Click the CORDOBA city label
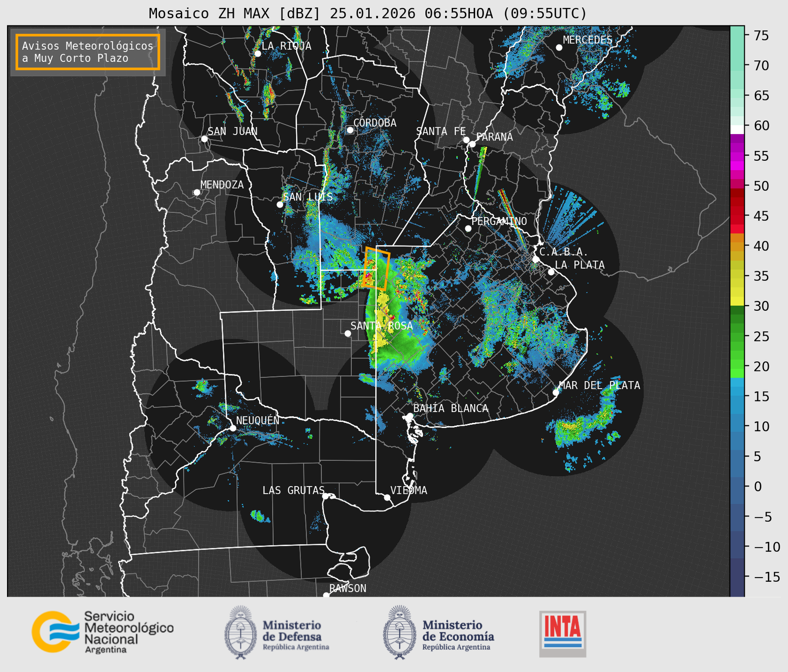788x672 pixels. (375, 123)
